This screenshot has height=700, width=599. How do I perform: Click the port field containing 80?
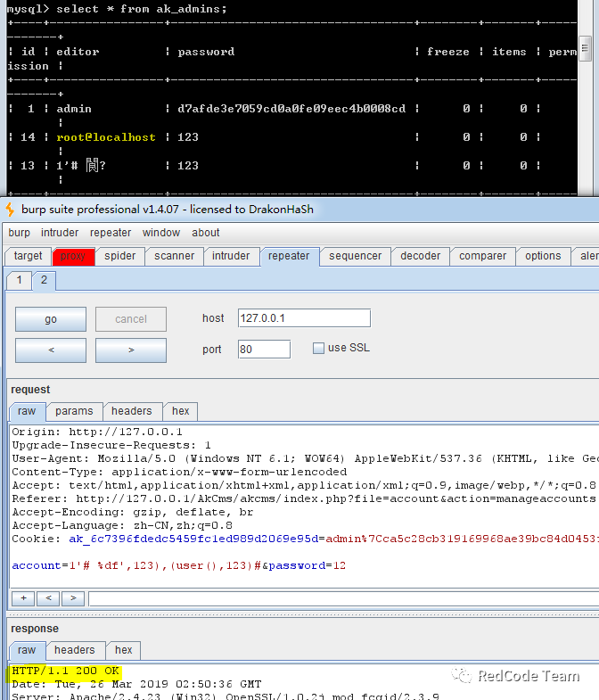[x=264, y=349]
